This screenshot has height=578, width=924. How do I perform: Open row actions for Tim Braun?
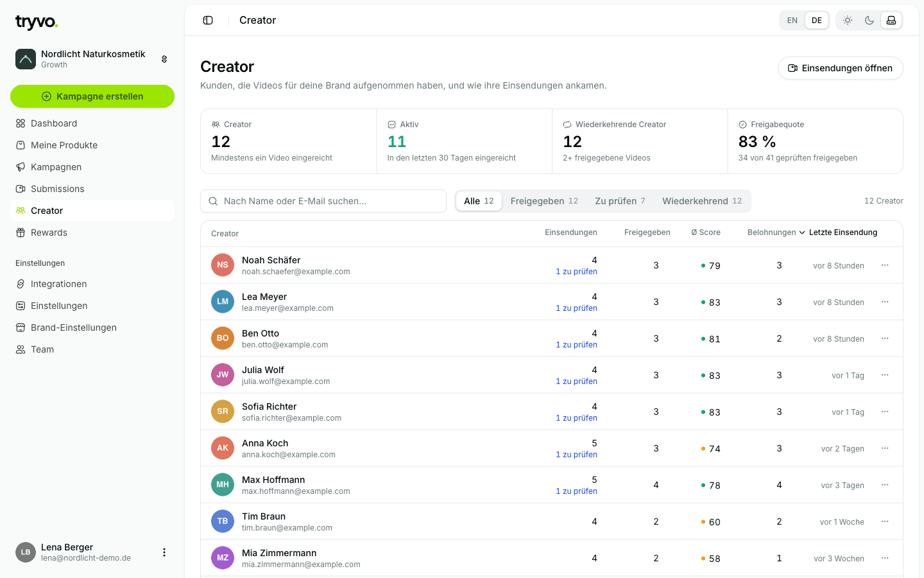point(885,521)
